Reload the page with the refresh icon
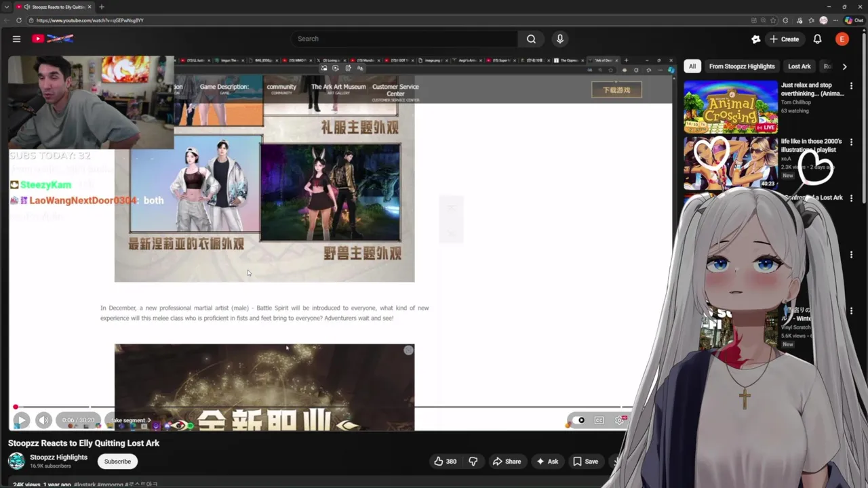 click(18, 20)
